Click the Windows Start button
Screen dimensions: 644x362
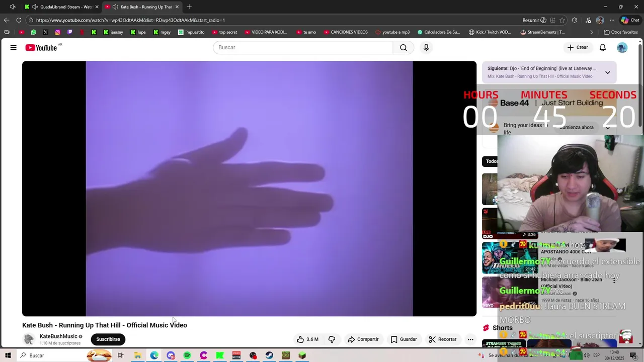pos(8,355)
